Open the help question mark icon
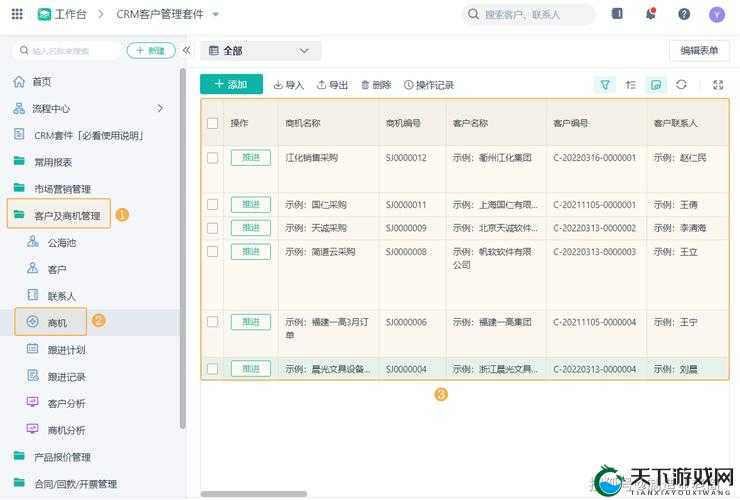Image resolution: width=740 pixels, height=500 pixels. [684, 14]
